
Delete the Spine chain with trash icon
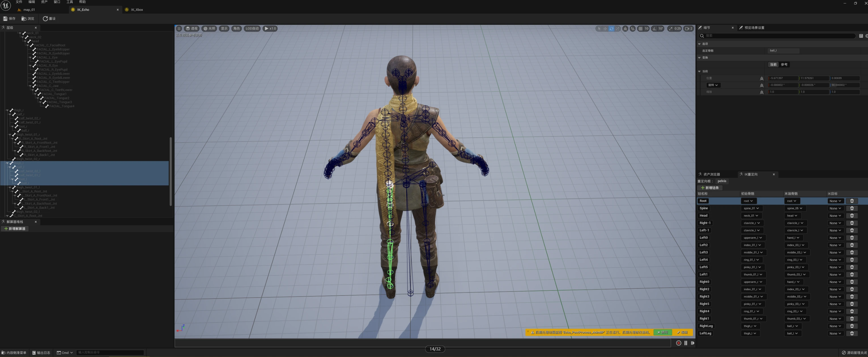click(852, 208)
